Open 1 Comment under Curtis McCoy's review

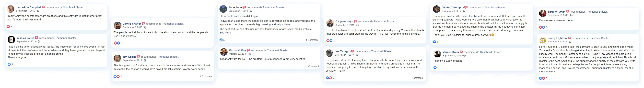(312, 66)
